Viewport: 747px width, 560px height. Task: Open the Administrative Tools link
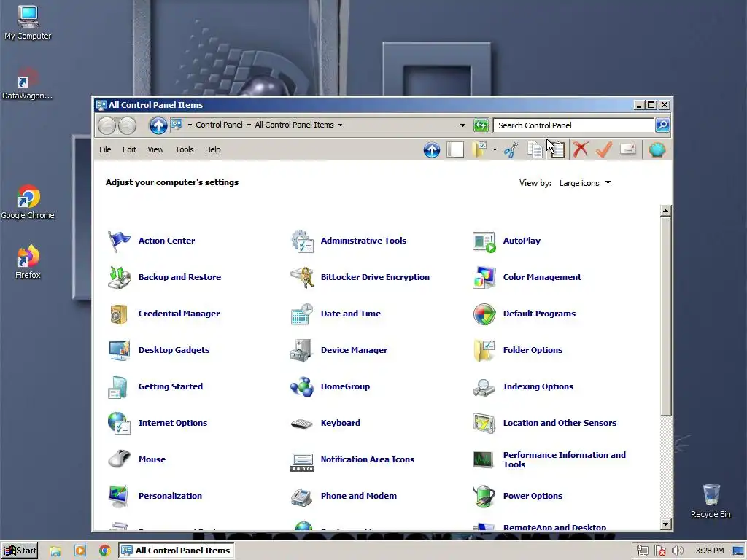coord(363,241)
